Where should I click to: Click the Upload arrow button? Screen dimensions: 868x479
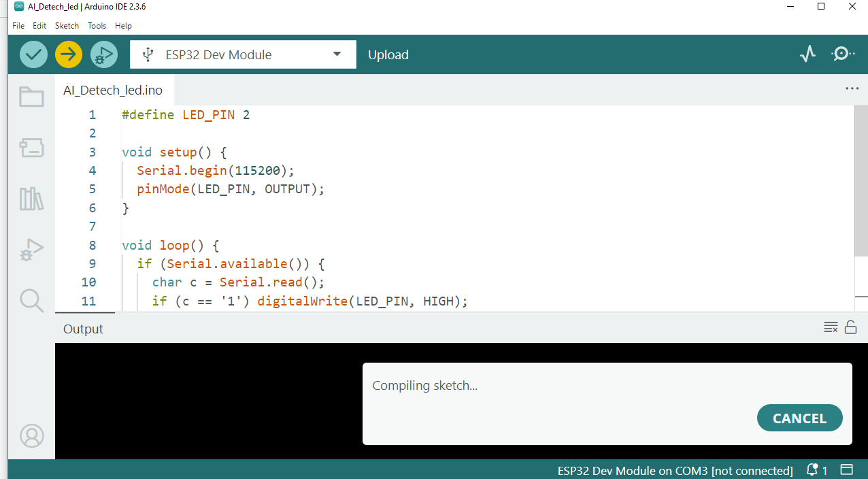pyautogui.click(x=69, y=54)
